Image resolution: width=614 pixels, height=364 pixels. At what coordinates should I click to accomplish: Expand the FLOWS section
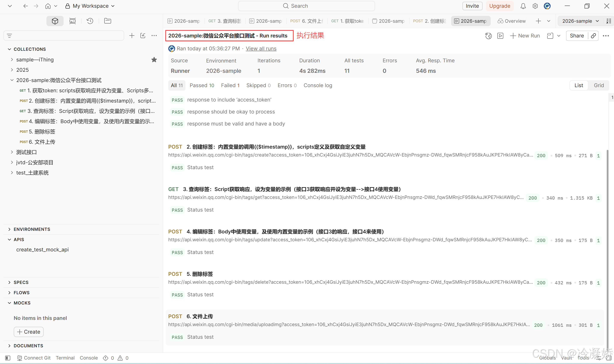point(9,293)
